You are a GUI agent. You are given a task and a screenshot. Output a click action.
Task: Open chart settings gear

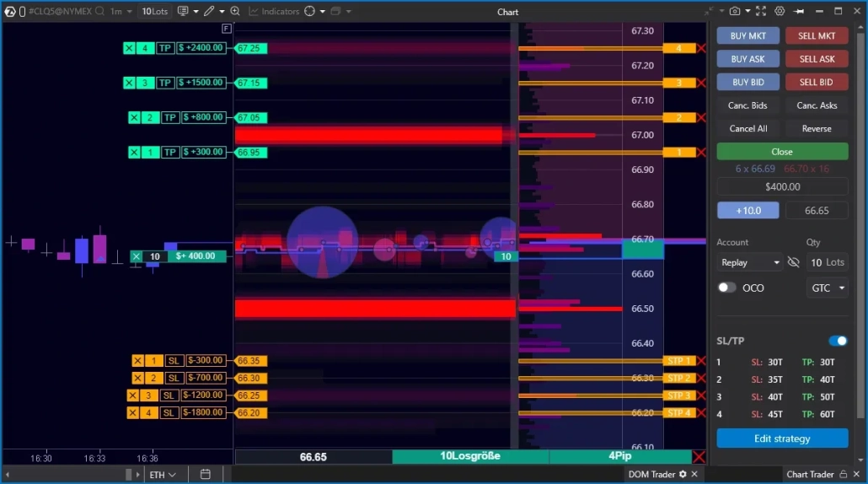tap(780, 11)
